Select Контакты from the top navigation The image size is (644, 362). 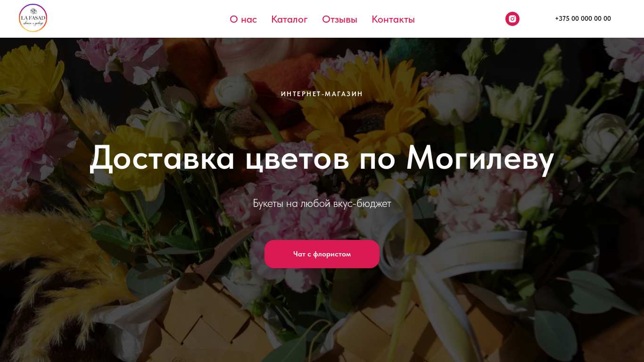[x=393, y=19]
